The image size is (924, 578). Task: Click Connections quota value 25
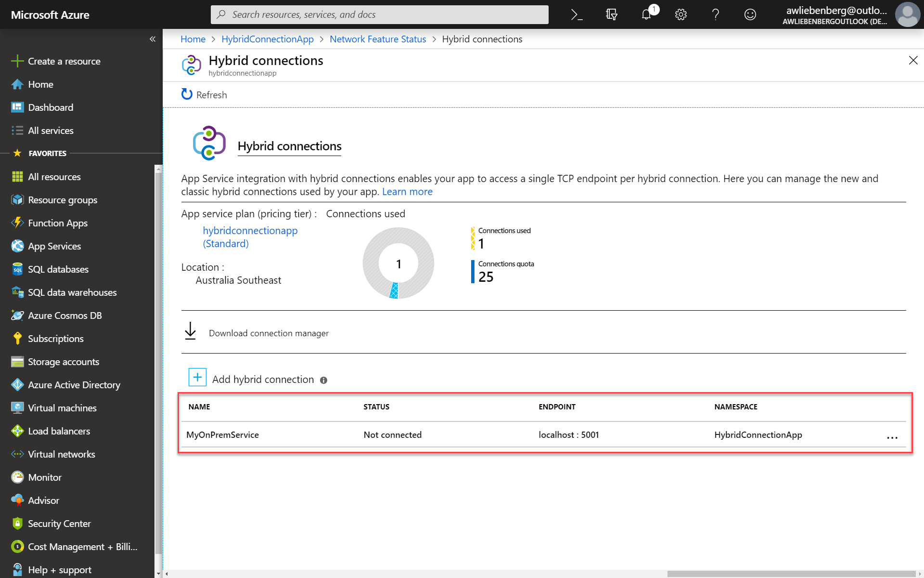pos(486,277)
